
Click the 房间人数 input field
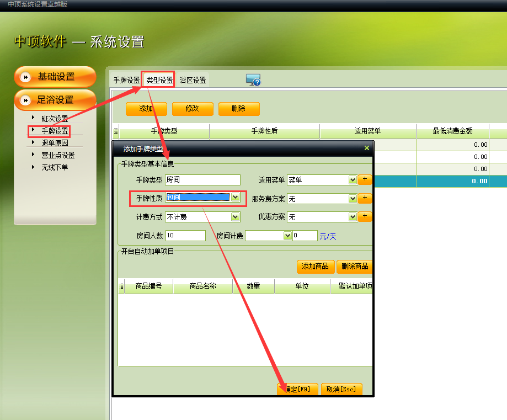click(x=185, y=236)
